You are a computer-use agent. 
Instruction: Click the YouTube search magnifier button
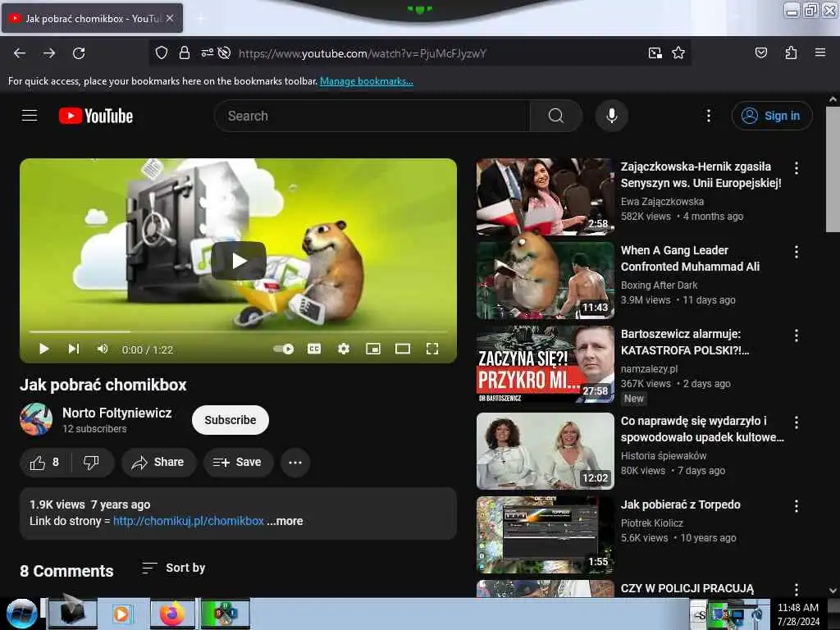click(x=556, y=116)
